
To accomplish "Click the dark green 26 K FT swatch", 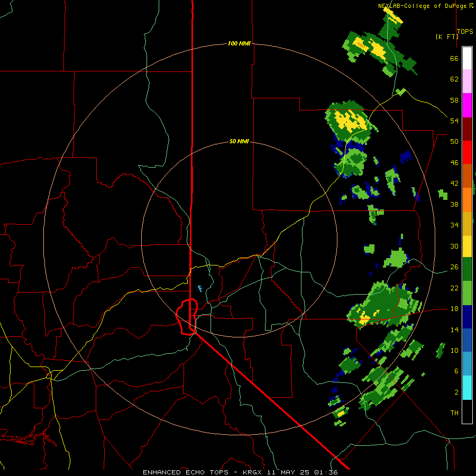I will (x=467, y=269).
